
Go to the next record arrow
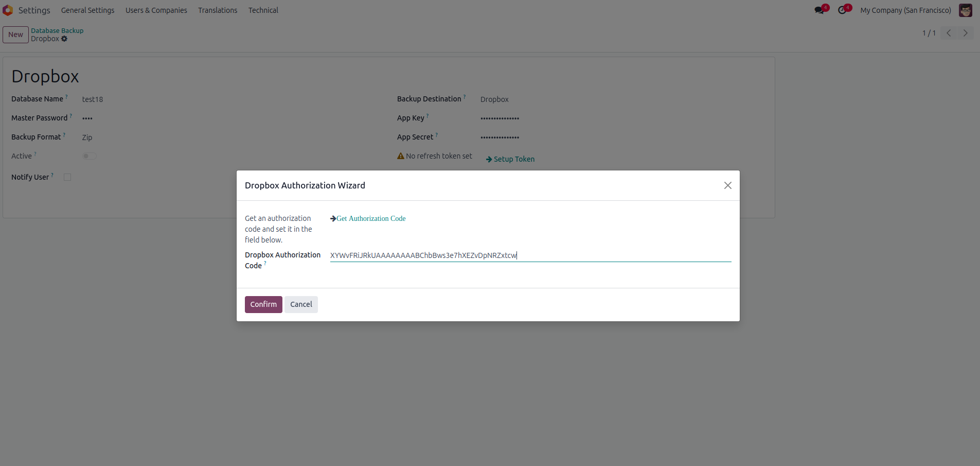pyautogui.click(x=965, y=33)
